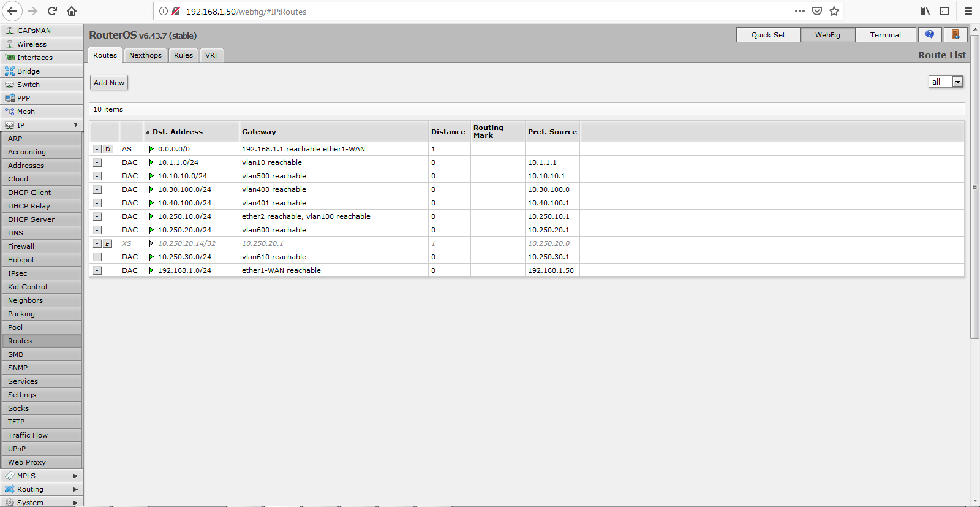This screenshot has height=507, width=980.
Task: Open Kid Control under the IP menu
Action: (x=42, y=287)
